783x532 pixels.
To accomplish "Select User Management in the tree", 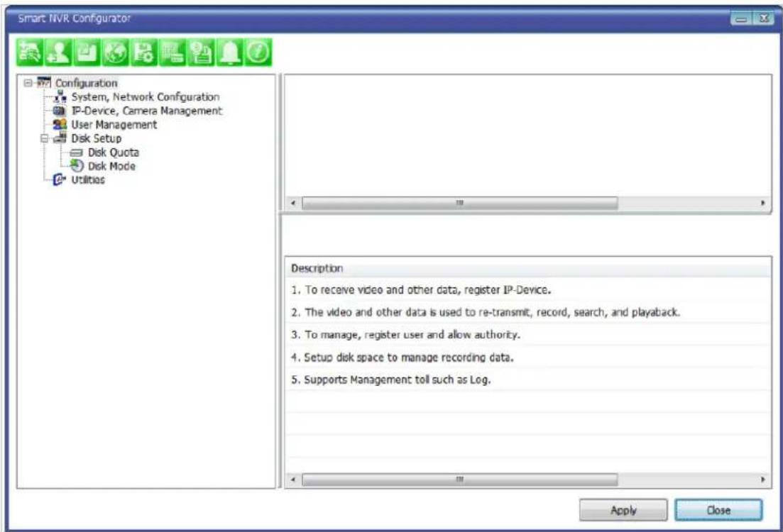I will click(x=114, y=124).
